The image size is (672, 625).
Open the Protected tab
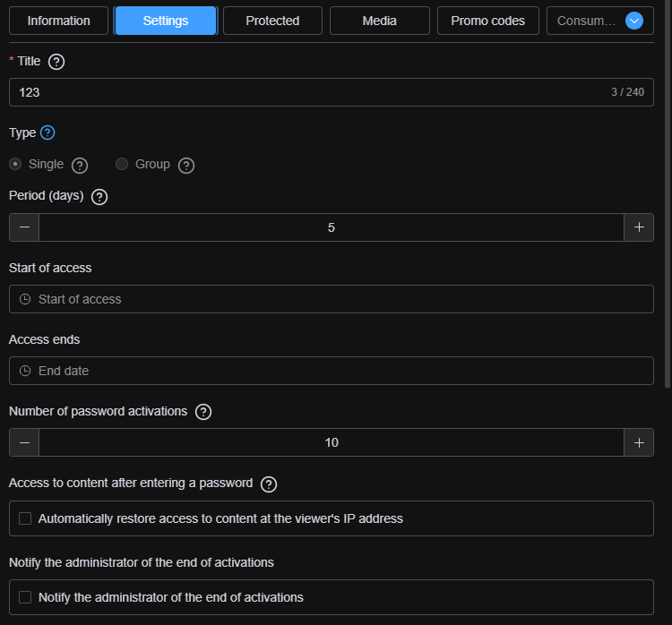pyautogui.click(x=272, y=21)
